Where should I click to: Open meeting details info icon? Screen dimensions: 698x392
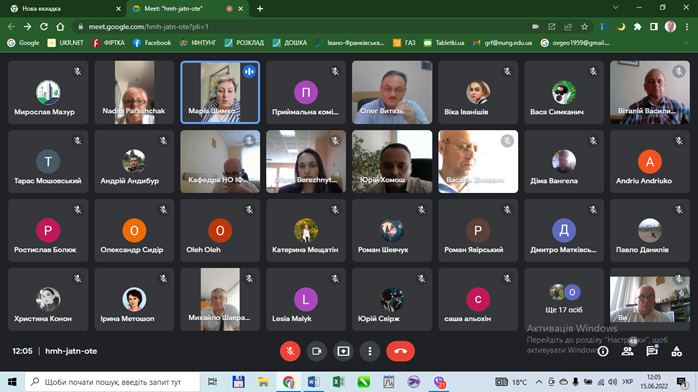pyautogui.click(x=603, y=351)
